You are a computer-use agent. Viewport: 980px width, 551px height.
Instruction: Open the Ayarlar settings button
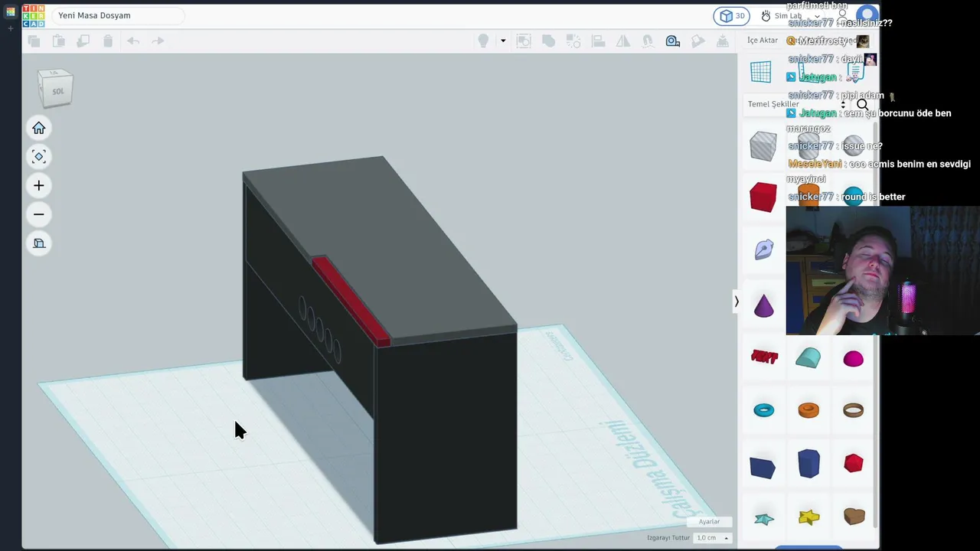(709, 522)
